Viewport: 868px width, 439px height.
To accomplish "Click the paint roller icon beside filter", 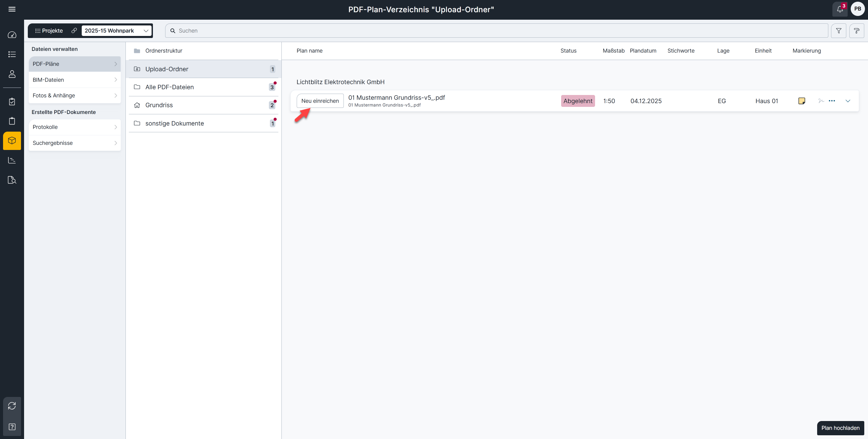I will pos(856,31).
